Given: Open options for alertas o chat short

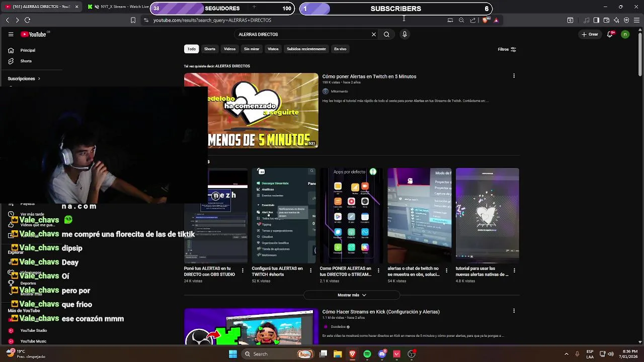Looking at the screenshot, I should 446,270.
